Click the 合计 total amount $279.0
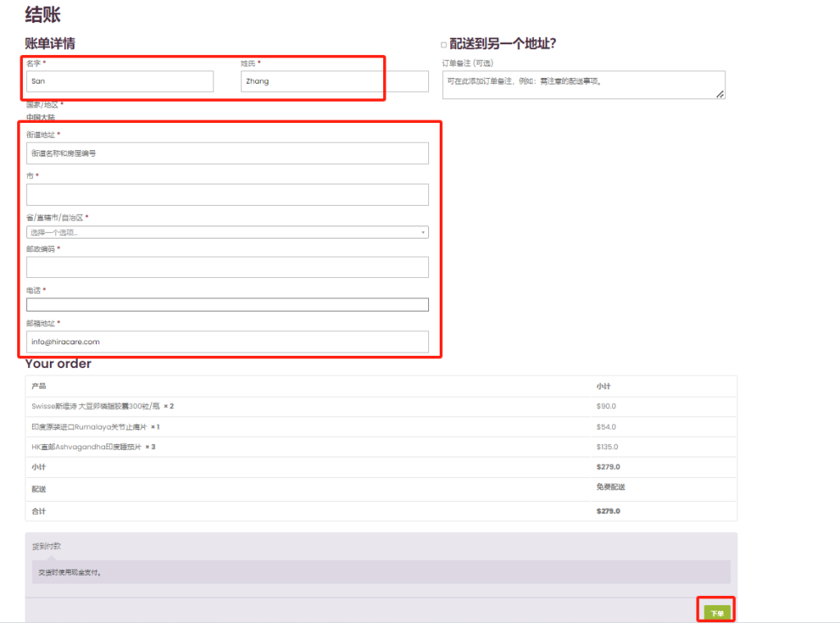 coord(608,511)
